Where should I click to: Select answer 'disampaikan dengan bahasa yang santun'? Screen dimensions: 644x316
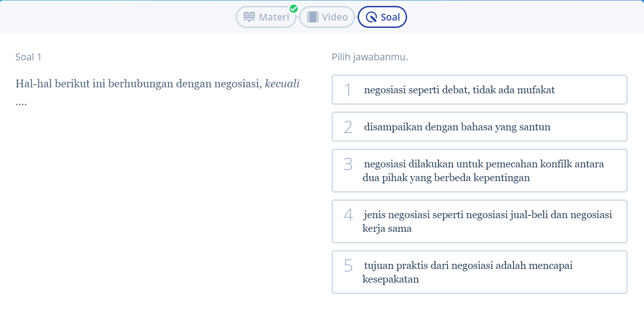click(x=479, y=127)
